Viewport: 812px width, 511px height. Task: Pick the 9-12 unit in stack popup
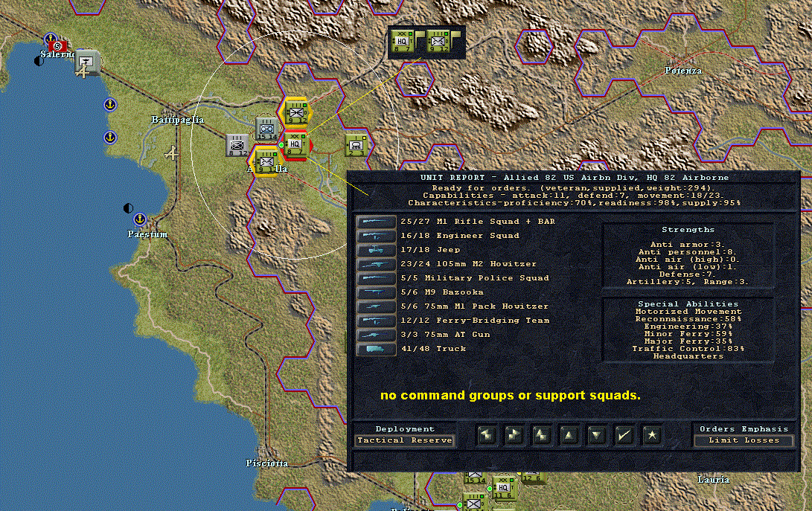[438, 42]
